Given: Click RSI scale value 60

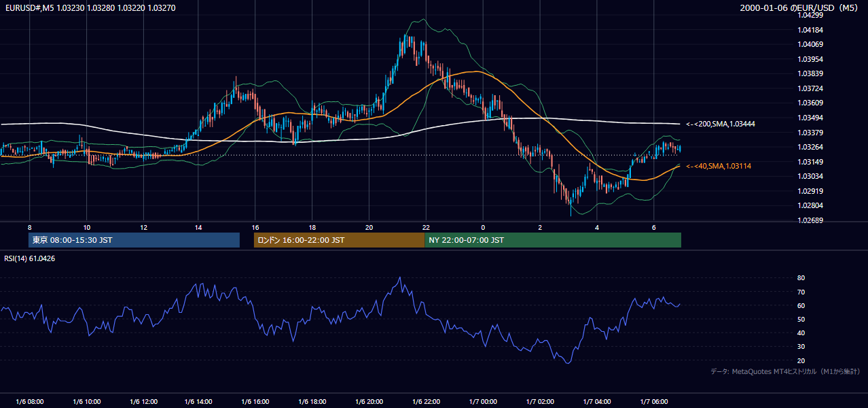Looking at the screenshot, I should pos(801,305).
